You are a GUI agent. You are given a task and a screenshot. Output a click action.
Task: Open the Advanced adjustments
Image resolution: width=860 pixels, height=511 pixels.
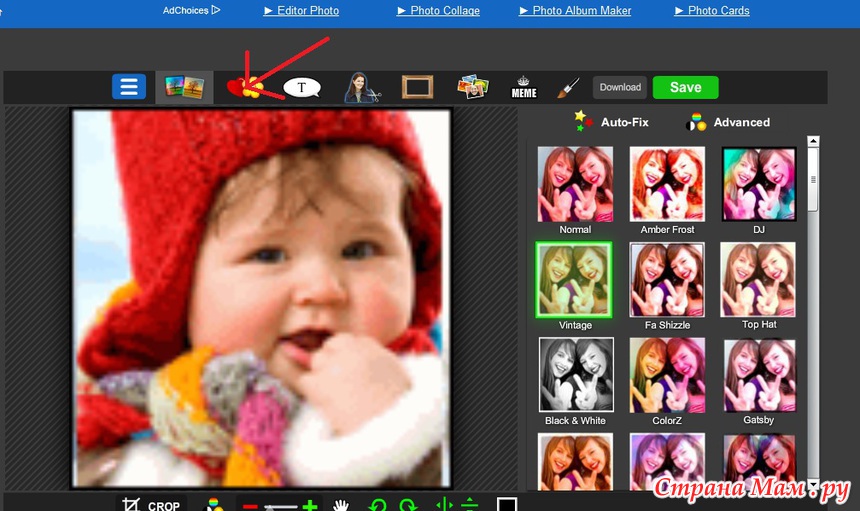(728, 122)
